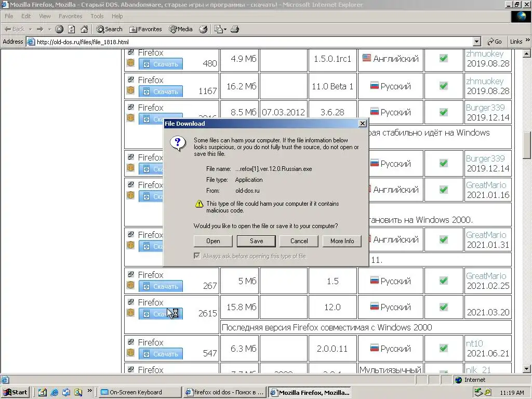
Task: Click the Refresh page toolbar icon
Action: tap(72, 29)
